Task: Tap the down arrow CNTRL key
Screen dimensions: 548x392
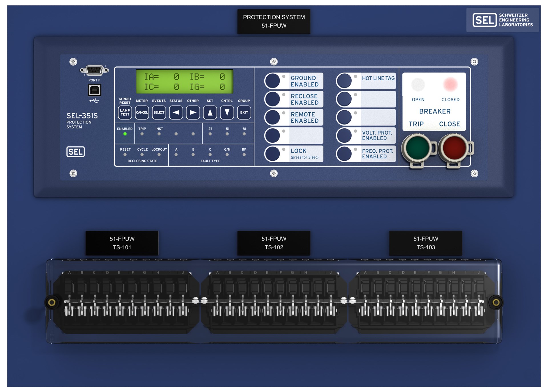Action: coord(227,112)
